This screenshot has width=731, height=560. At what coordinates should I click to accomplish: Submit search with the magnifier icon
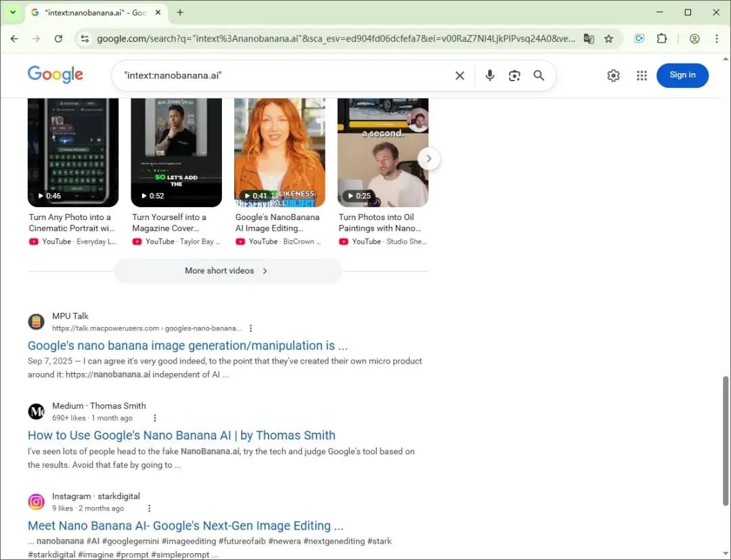point(539,76)
